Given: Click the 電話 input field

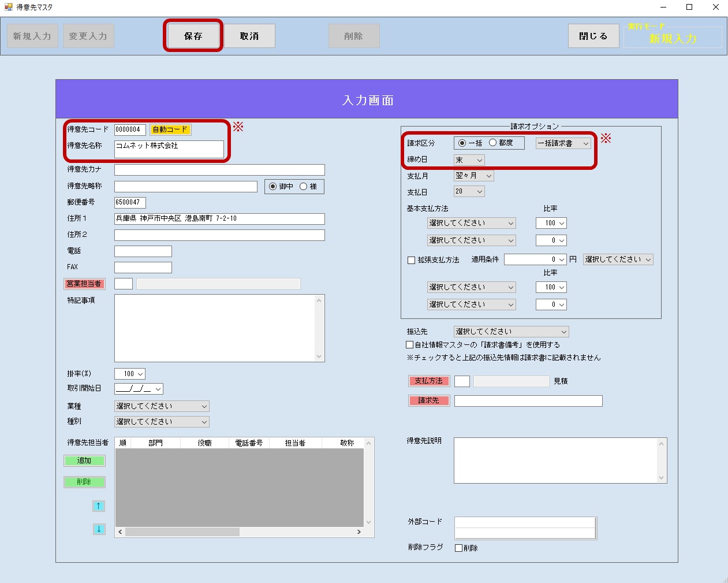Looking at the screenshot, I should click(x=143, y=251).
